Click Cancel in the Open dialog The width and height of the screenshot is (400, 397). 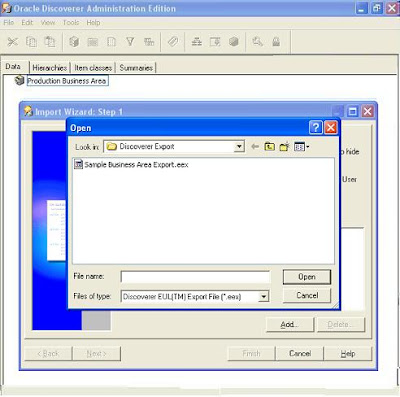(307, 295)
